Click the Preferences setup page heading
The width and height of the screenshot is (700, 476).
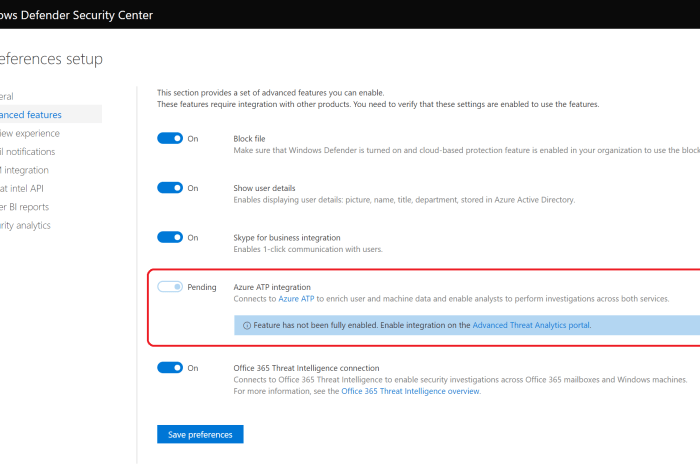coord(52,59)
